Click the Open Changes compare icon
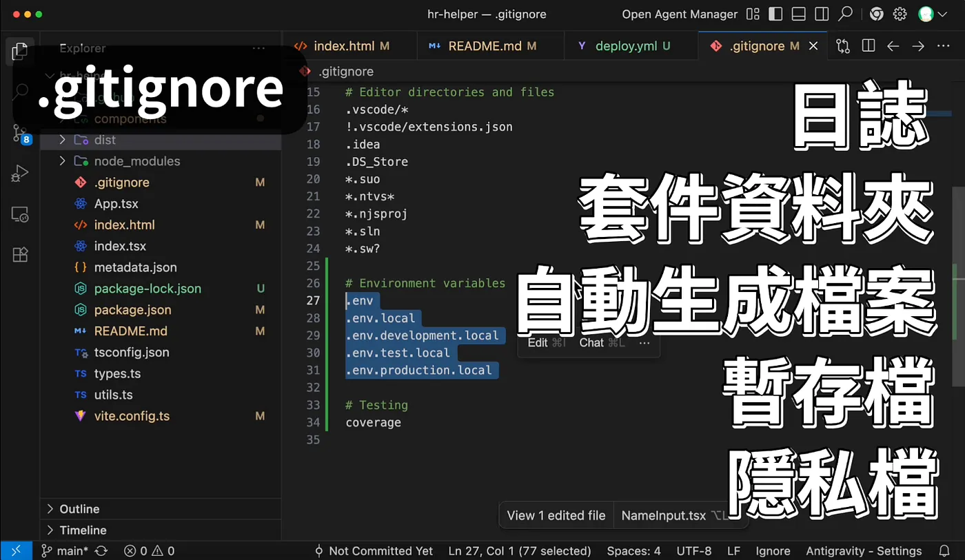This screenshot has width=965, height=560. pyautogui.click(x=843, y=46)
